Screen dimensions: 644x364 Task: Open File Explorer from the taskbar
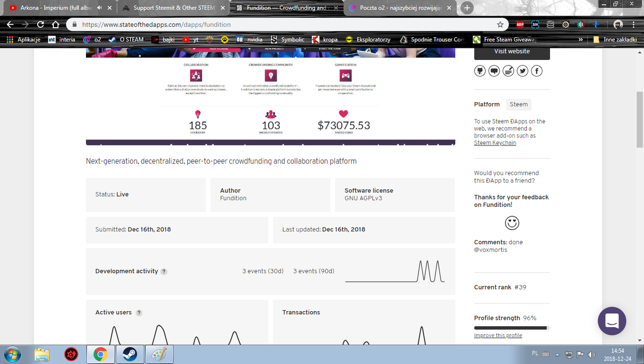click(42, 354)
